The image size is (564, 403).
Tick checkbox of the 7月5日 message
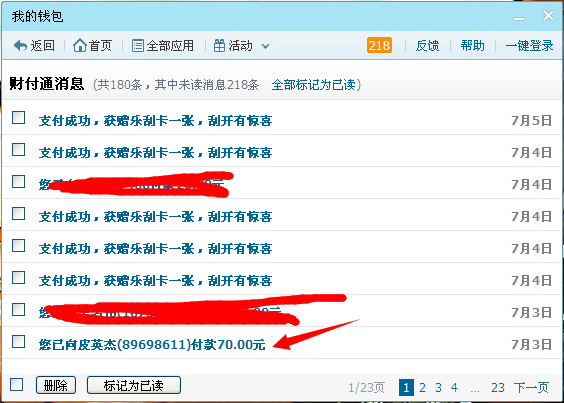[18, 118]
